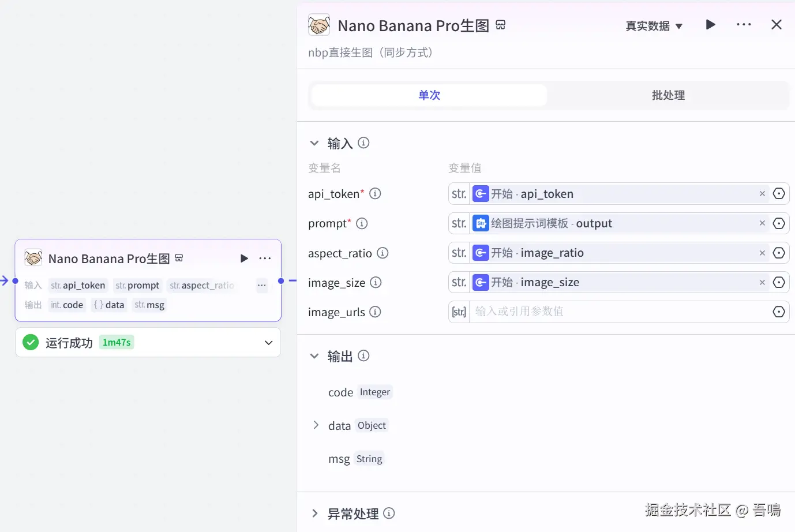This screenshot has height=532, width=795.
Task: Clear the 绘图提示词模板 - output reference
Action: (x=762, y=223)
